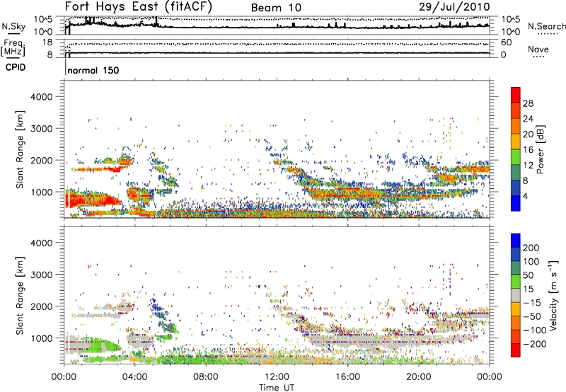
Task: Click the N.Sky noise spike near 05:00
Action: (x=156, y=22)
